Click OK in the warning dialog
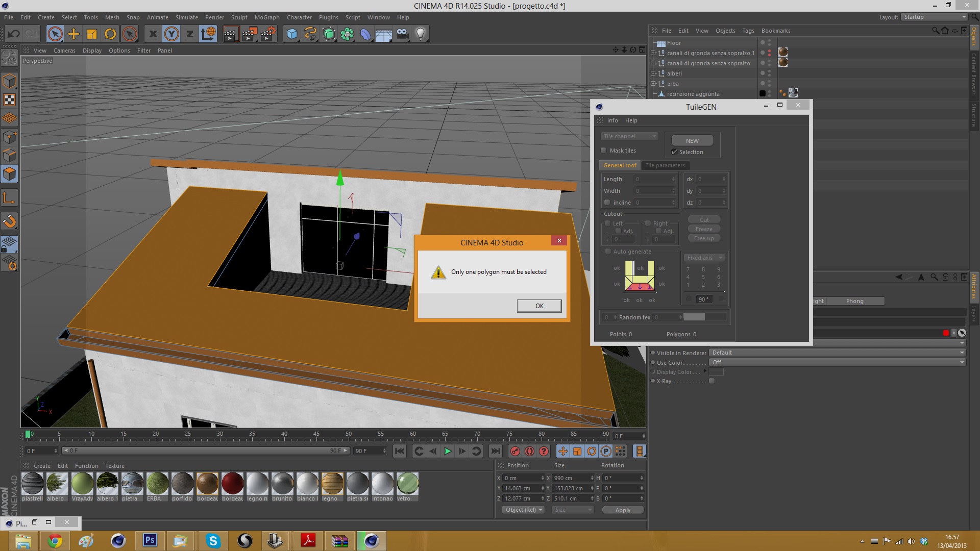980x551 pixels. coord(539,306)
